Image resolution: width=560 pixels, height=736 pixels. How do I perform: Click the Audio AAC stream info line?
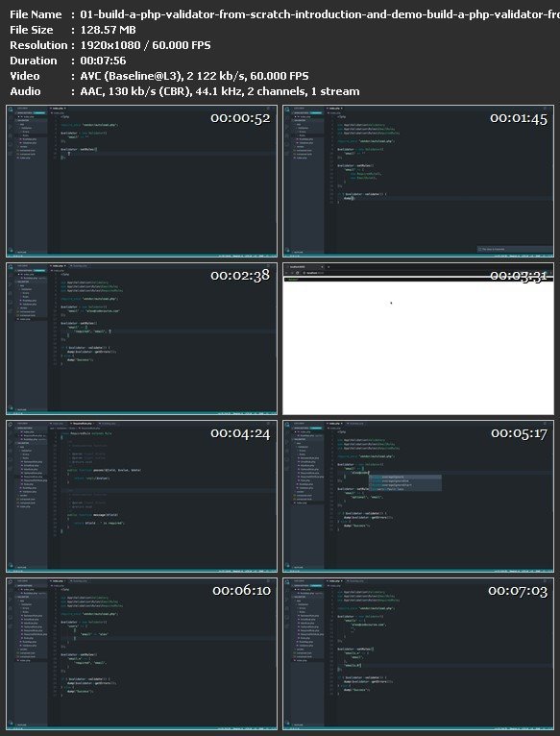point(184,91)
